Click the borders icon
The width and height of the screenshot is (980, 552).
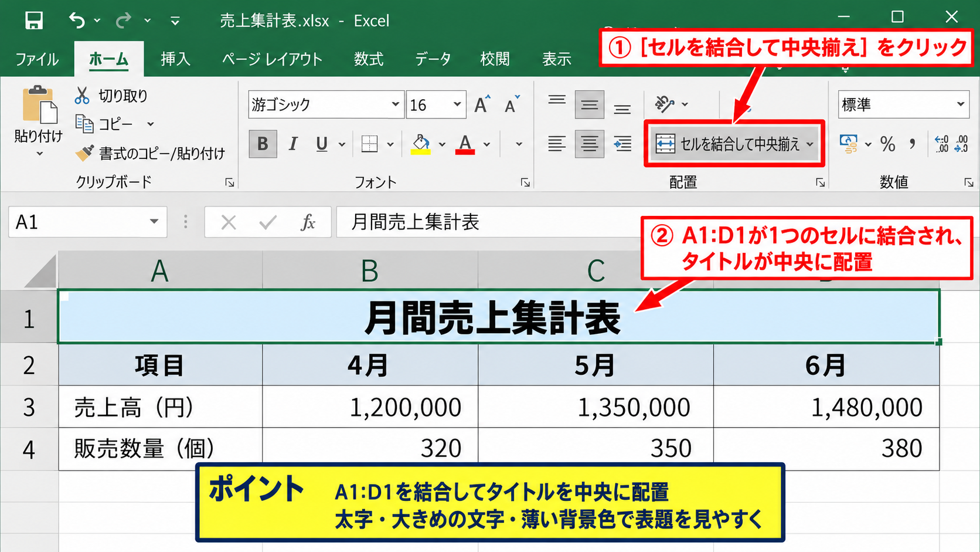pyautogui.click(x=369, y=144)
